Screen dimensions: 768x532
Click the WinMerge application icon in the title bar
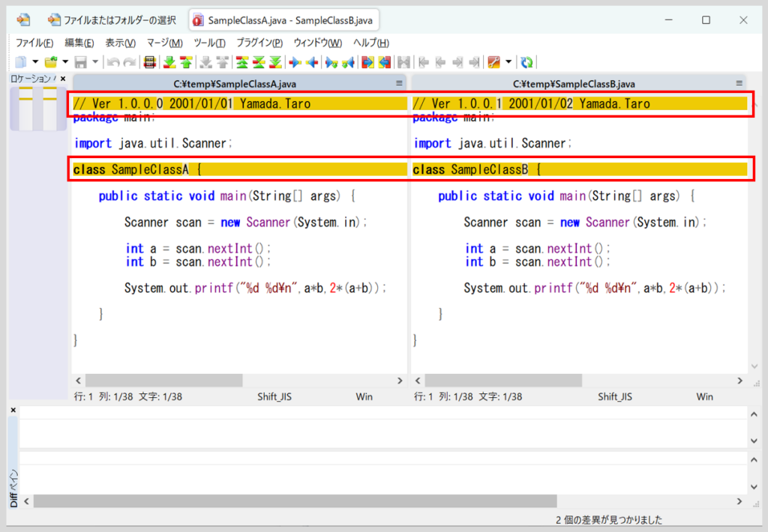click(23, 20)
